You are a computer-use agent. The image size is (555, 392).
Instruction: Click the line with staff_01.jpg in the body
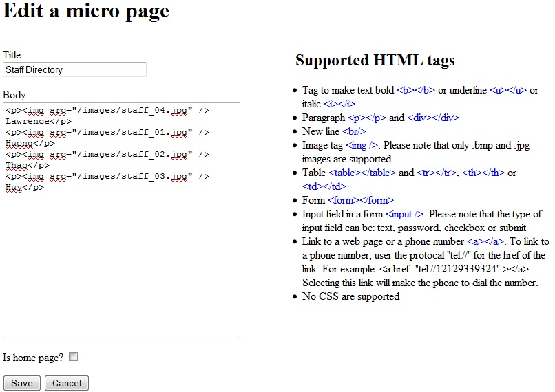[107, 132]
